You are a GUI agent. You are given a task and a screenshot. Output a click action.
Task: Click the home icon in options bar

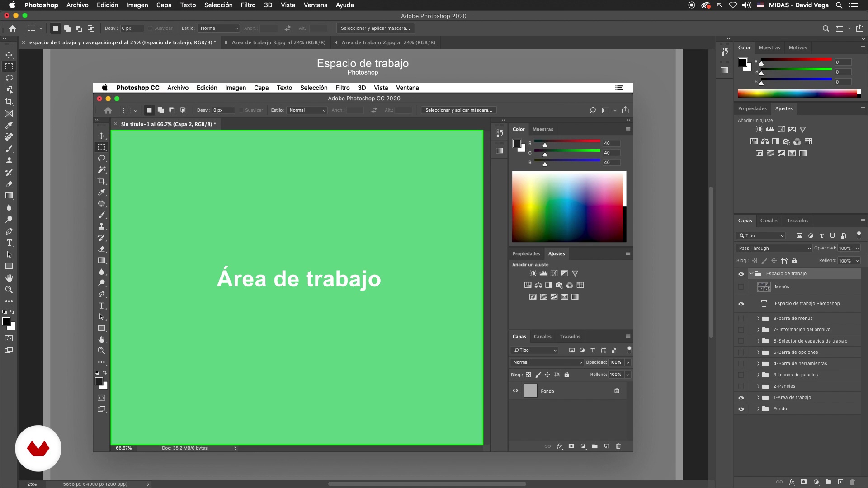(x=13, y=28)
